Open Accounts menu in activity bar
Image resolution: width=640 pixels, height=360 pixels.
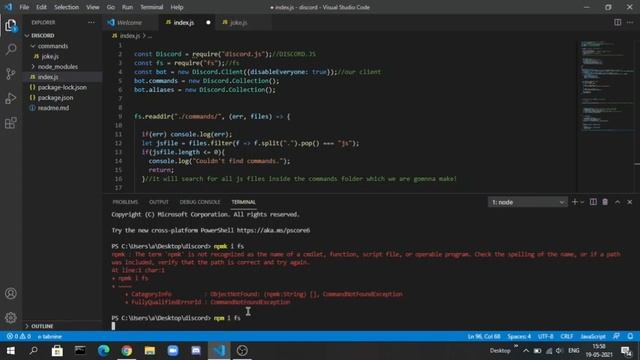tap(11, 293)
